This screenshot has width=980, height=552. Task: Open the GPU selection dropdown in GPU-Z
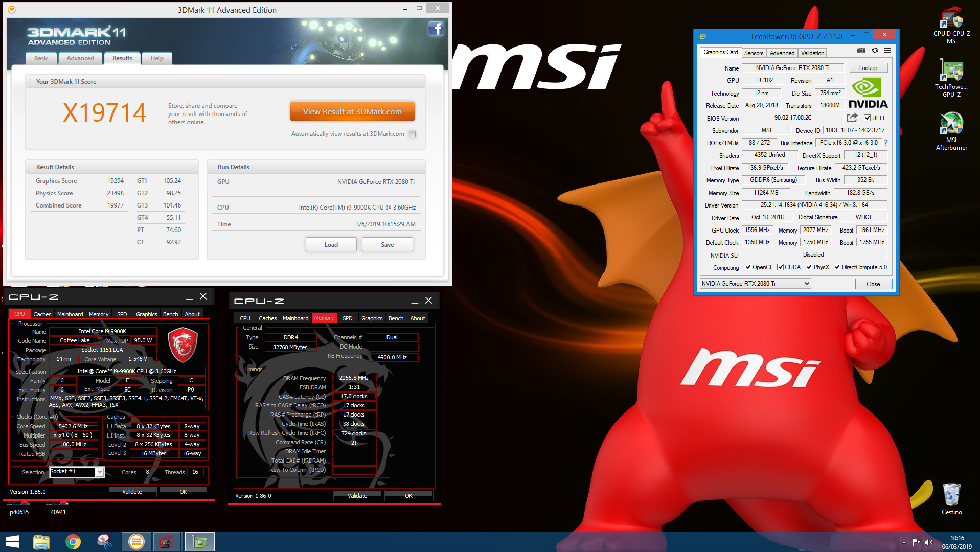[756, 284]
